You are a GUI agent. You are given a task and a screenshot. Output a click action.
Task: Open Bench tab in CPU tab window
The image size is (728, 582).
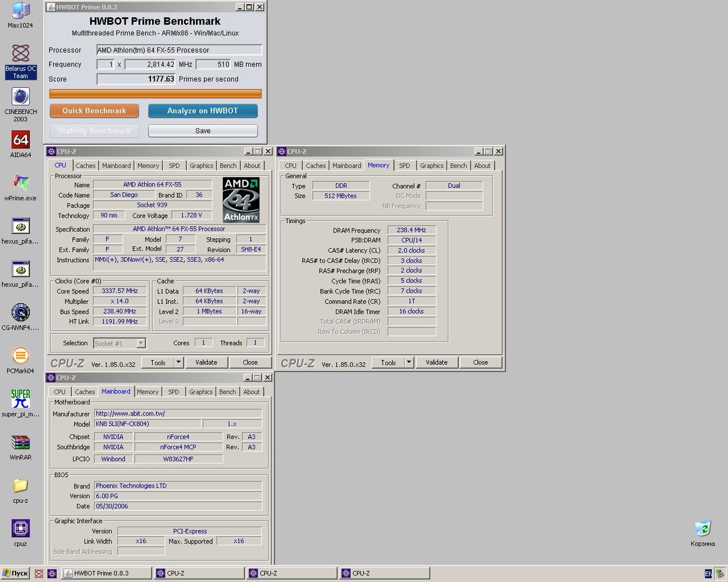[x=228, y=166]
